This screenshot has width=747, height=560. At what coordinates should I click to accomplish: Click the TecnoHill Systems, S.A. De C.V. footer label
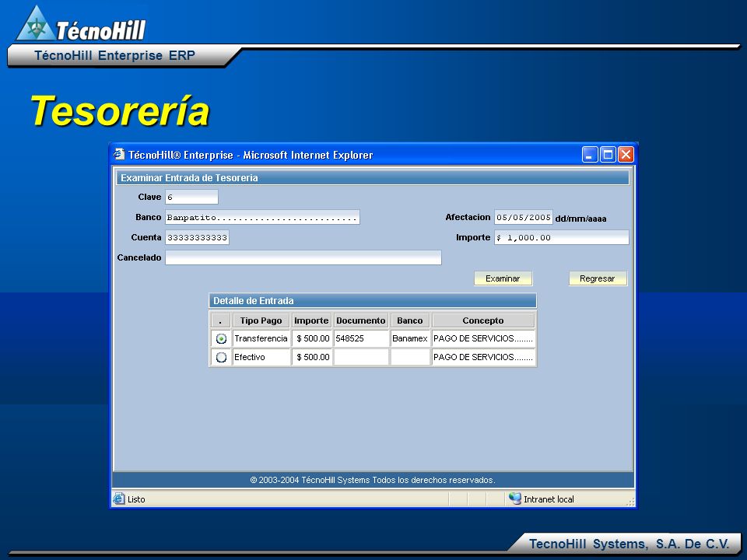(x=629, y=544)
